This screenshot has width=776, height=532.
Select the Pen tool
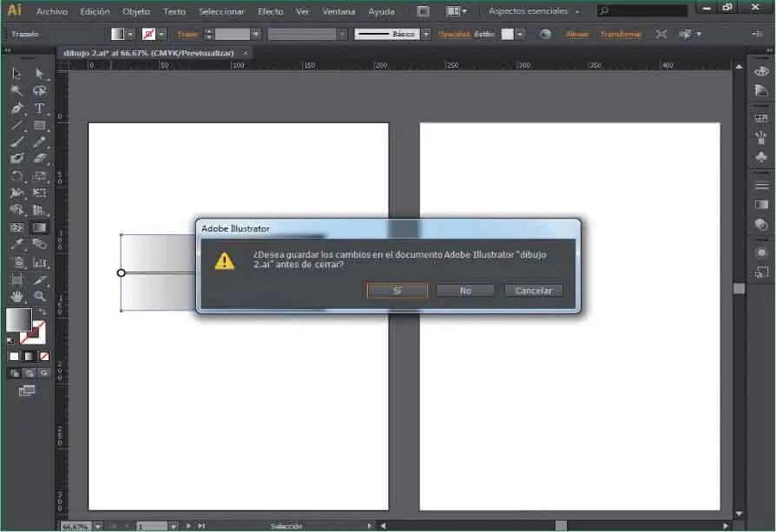click(16, 108)
